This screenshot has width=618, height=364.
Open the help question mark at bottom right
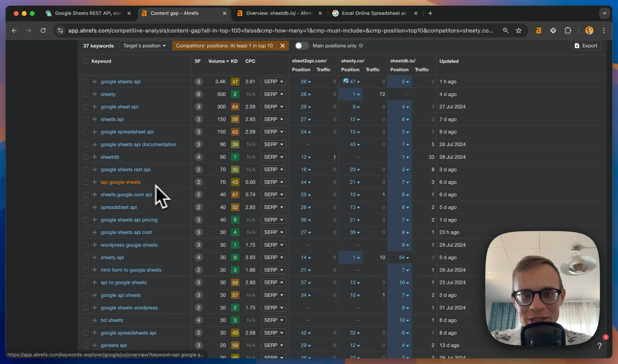click(x=599, y=346)
